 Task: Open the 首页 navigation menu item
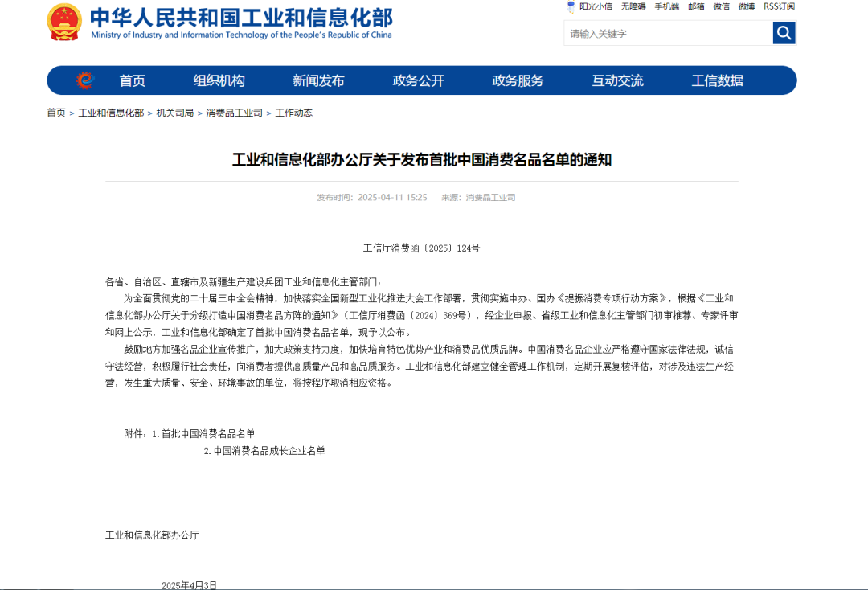[x=133, y=80]
